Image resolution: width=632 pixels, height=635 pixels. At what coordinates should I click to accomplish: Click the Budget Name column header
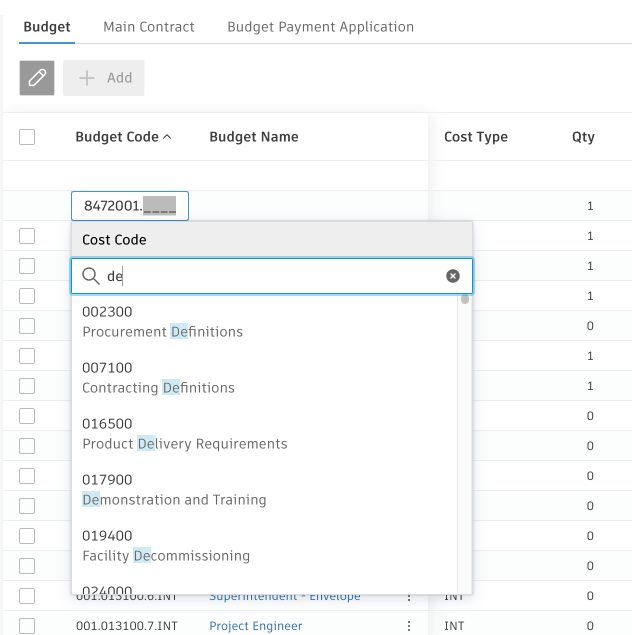pos(254,137)
